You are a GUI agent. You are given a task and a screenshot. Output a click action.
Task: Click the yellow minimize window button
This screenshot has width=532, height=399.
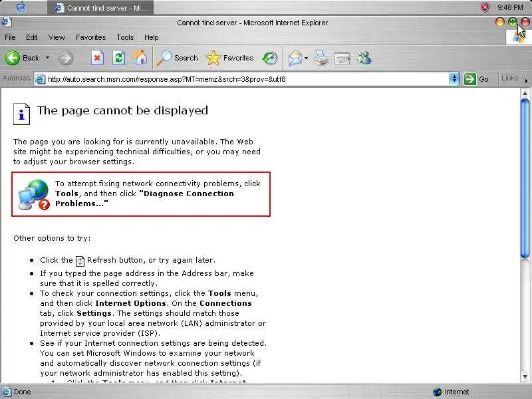click(x=500, y=23)
